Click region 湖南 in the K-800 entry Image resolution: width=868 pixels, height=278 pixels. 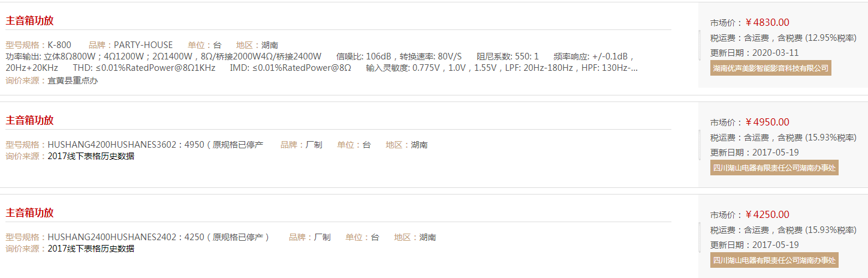[270, 45]
